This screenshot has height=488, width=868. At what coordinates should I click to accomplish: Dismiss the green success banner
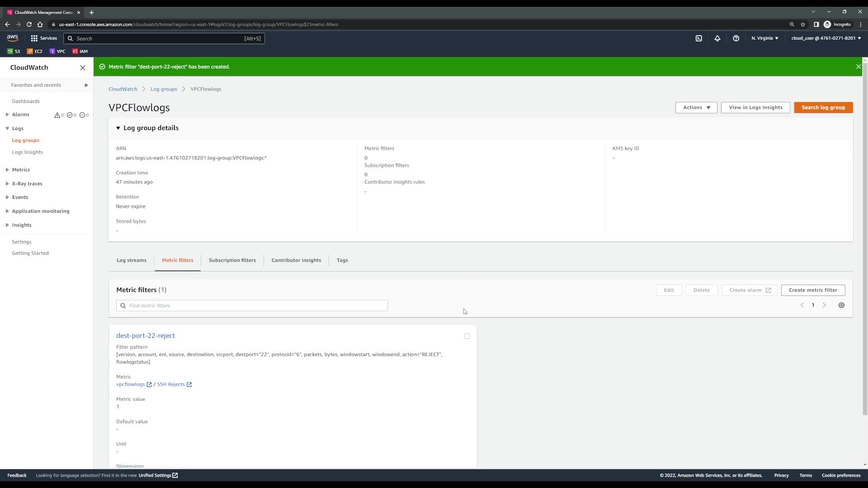[x=858, y=67]
